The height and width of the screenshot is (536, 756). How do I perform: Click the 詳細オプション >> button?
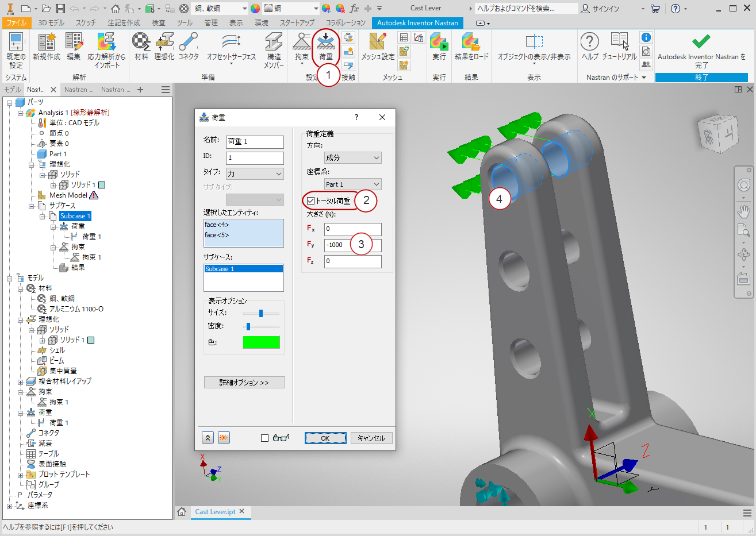click(x=244, y=383)
